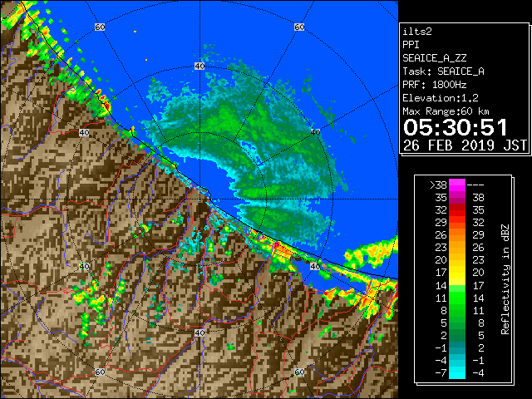Click the "Max Range:60 km" line
This screenshot has height=399, width=532.
(446, 111)
